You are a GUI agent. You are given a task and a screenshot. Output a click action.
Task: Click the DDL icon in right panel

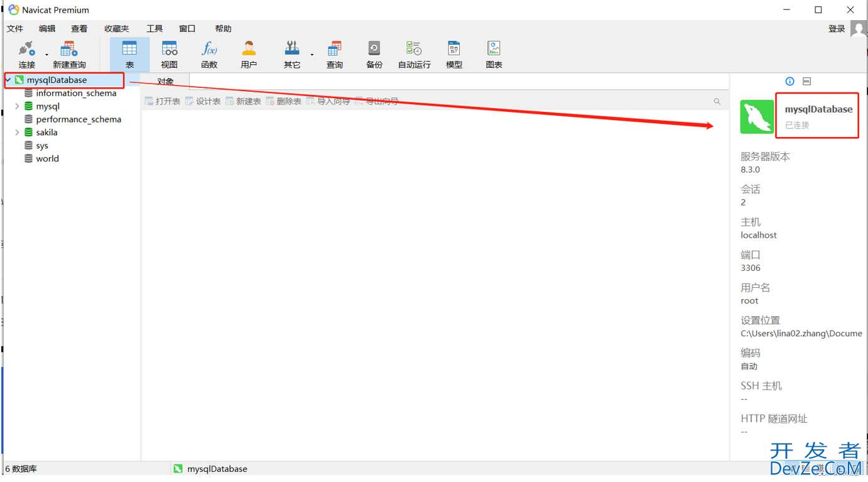tap(807, 81)
